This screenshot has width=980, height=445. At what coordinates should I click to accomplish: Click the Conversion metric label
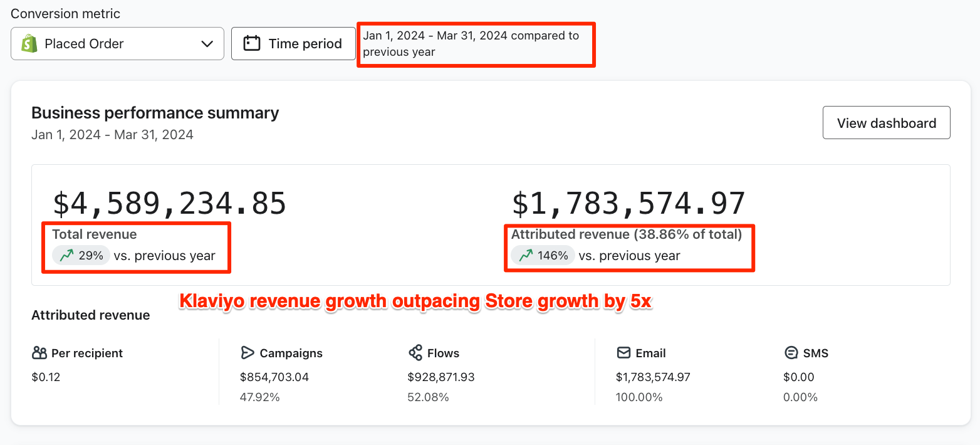[66, 13]
